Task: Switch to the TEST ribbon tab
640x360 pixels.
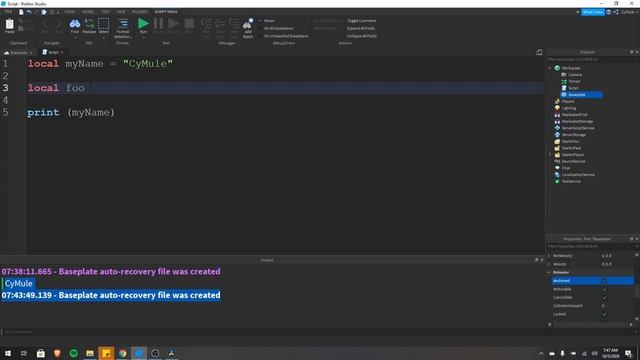Action: click(106, 12)
